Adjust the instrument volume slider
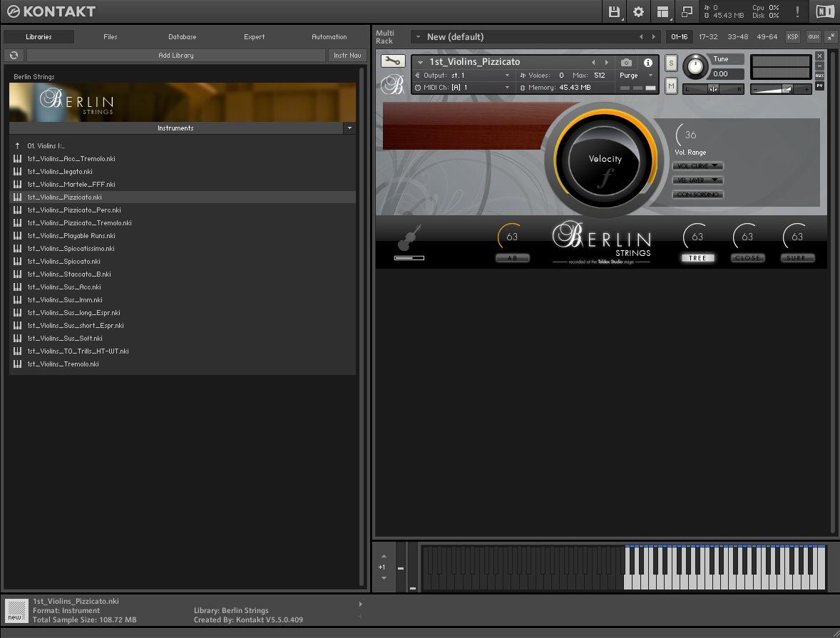Viewport: 840px width, 638px height. (x=781, y=89)
